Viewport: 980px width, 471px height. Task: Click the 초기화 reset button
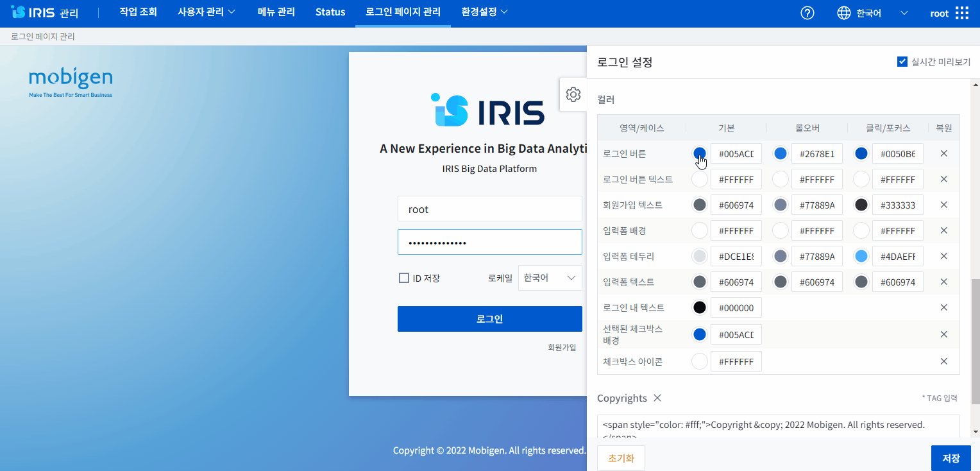pos(621,458)
